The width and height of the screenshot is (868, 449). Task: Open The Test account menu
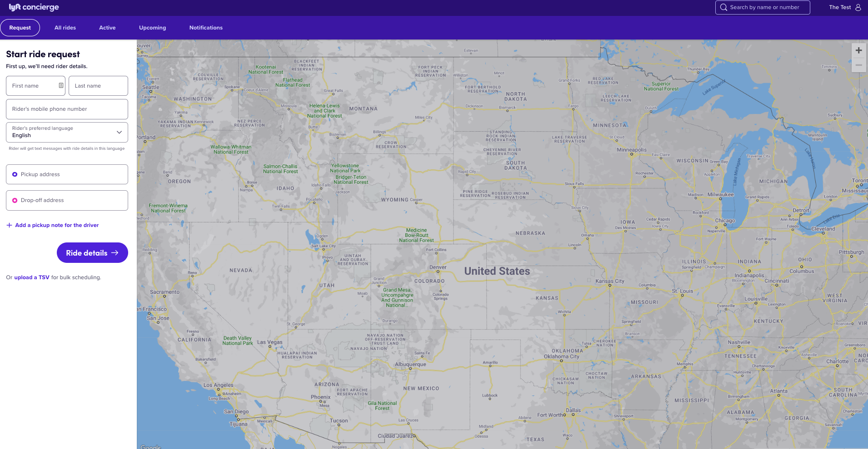[x=845, y=7]
